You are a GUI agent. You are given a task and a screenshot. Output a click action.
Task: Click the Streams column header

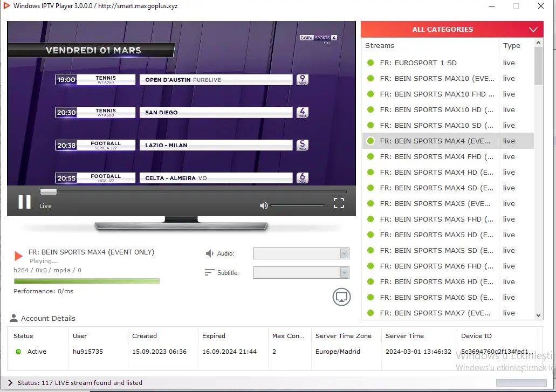click(380, 45)
